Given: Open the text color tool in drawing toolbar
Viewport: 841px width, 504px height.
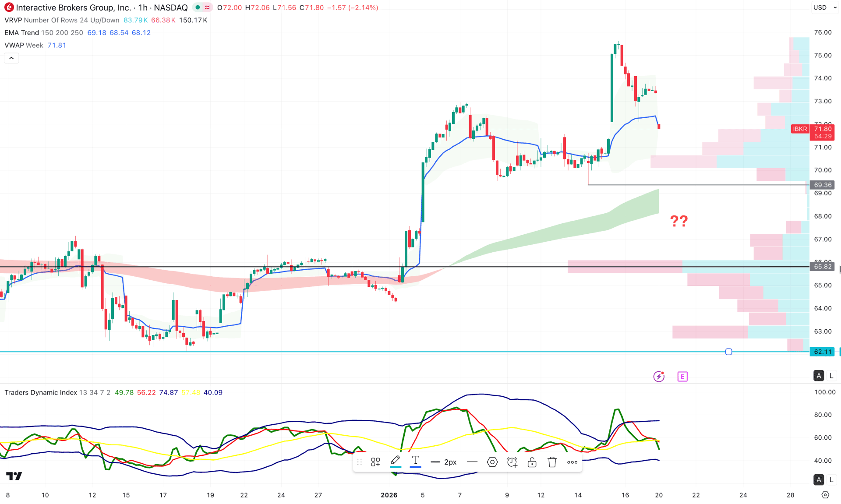Looking at the screenshot, I should pyautogui.click(x=415, y=462).
